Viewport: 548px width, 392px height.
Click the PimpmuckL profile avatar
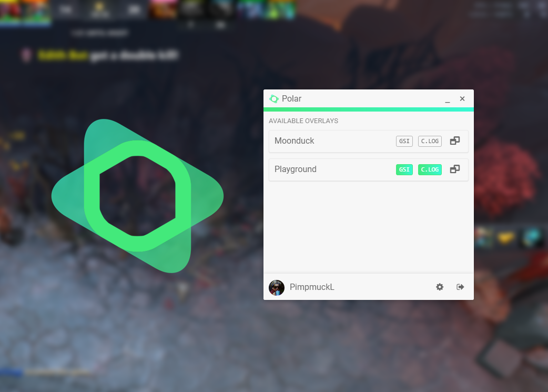click(x=277, y=287)
